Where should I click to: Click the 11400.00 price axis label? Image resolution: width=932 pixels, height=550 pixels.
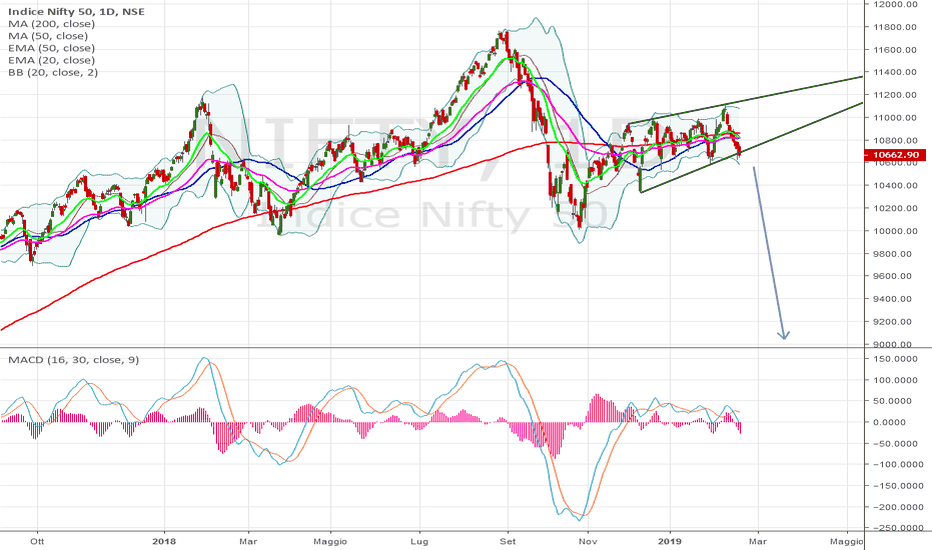[895, 72]
